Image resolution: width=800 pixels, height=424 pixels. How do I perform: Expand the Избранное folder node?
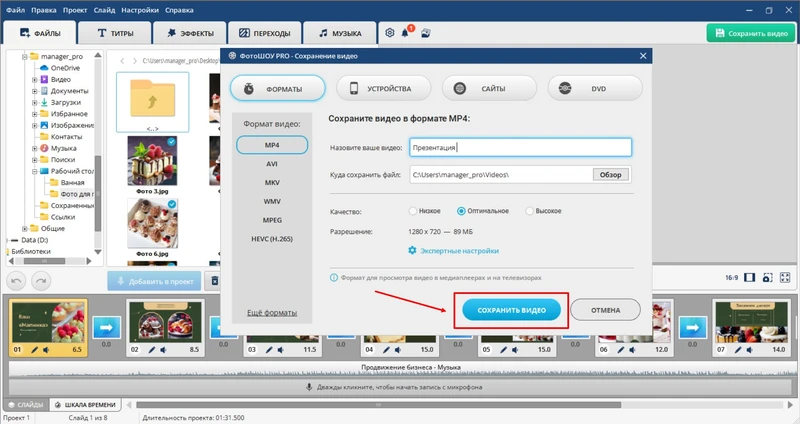click(x=34, y=114)
